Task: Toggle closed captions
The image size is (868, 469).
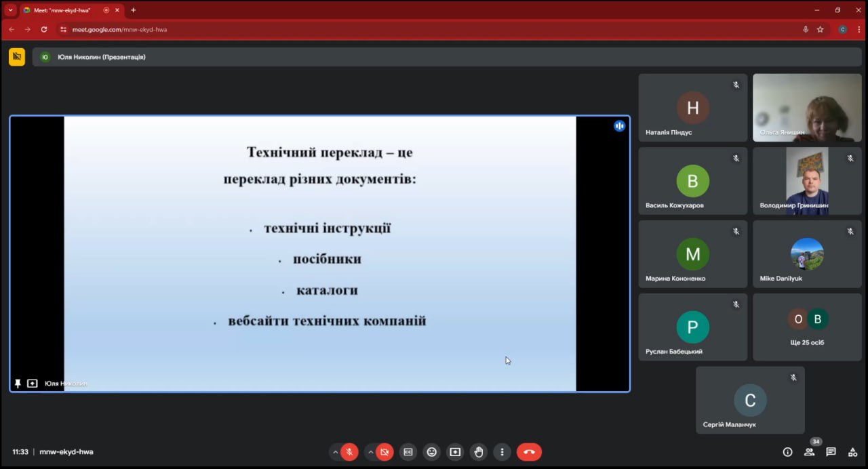Action: click(408, 452)
